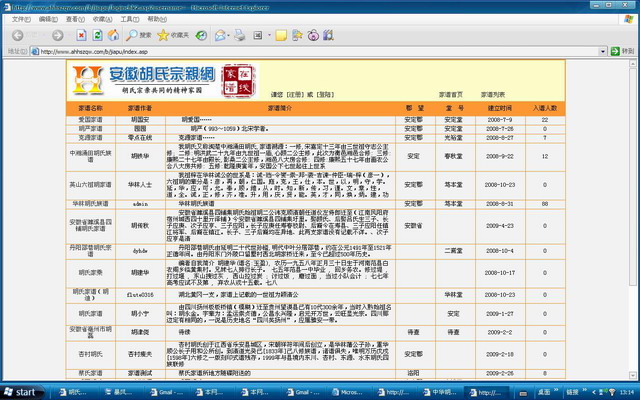Switch to the 中华胡... taskbar window
Screen dimensions: 640x400
pos(440,392)
